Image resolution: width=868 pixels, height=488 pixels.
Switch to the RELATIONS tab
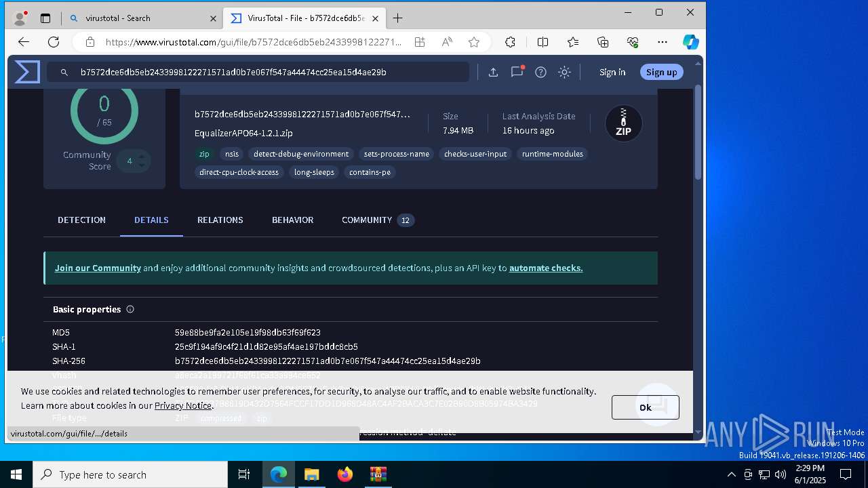click(x=220, y=220)
